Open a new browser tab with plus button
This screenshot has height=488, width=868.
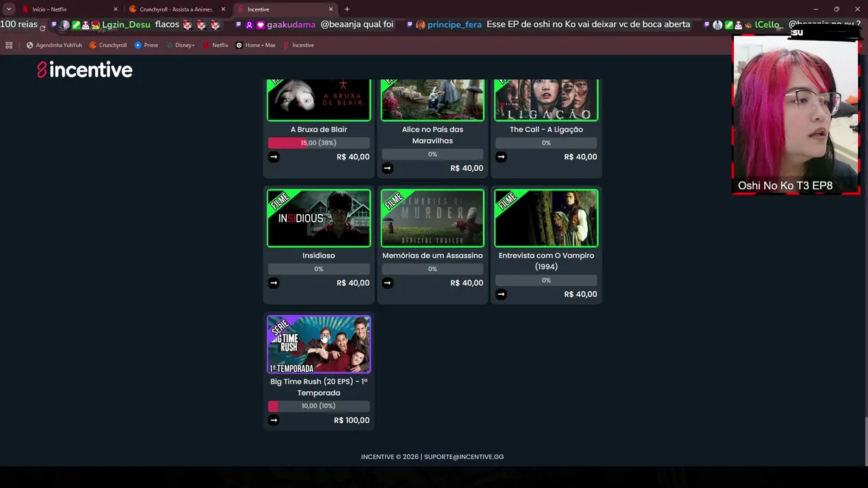(347, 9)
